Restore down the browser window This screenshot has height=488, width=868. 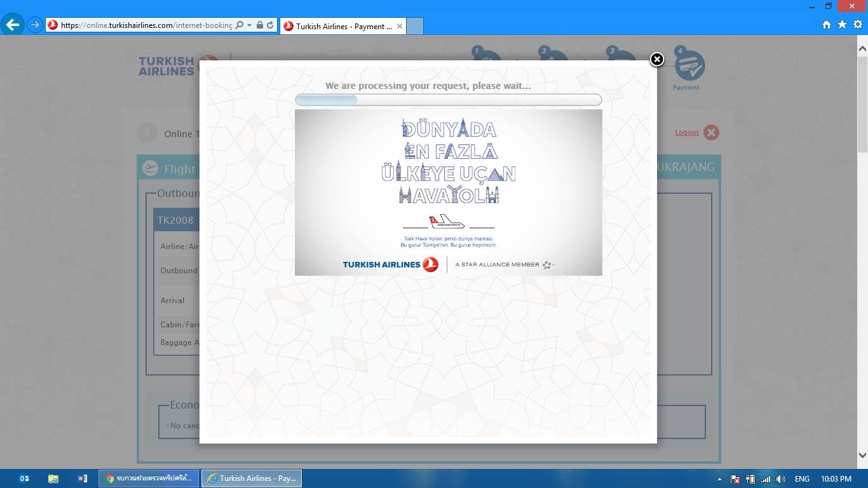(829, 6)
